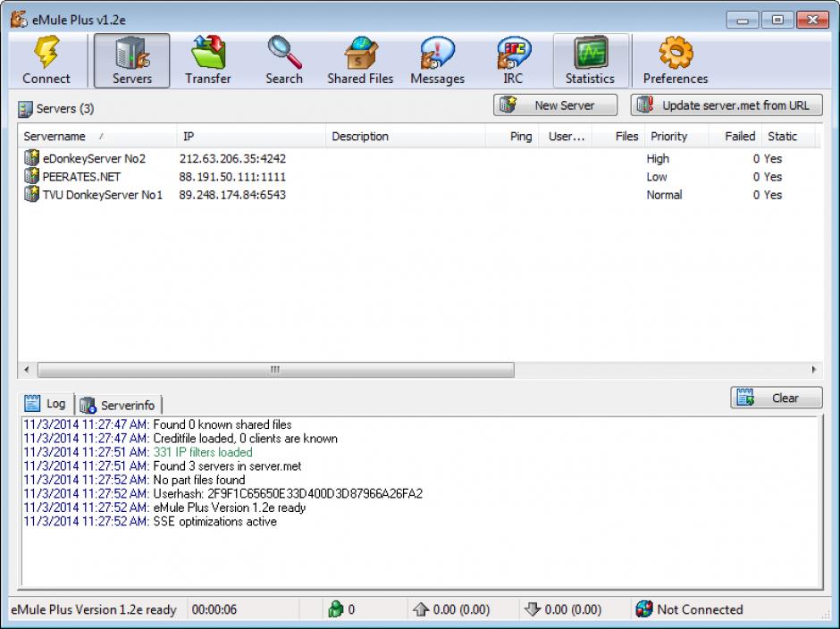Image resolution: width=840 pixels, height=629 pixels.
Task: Select the eDonkeyServer No2 row
Action: point(419,158)
